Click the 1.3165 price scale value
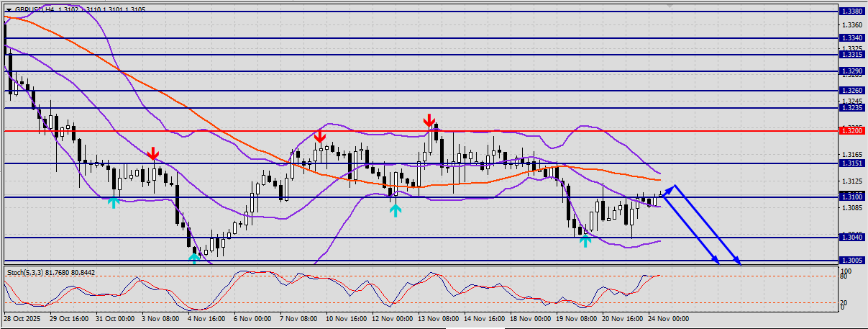Viewport: 868px width, 329px height. (x=852, y=154)
